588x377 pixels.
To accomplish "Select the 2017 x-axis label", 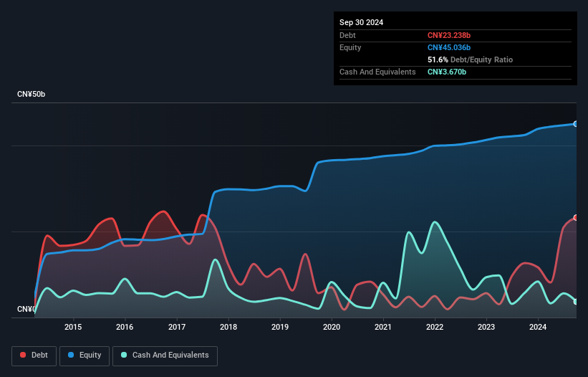I will [x=177, y=327].
